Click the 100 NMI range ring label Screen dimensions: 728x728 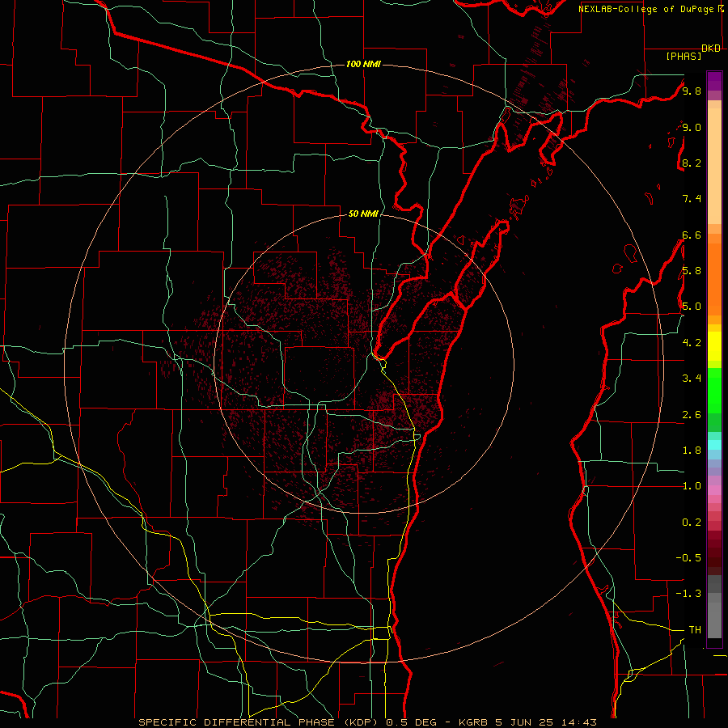tap(363, 64)
